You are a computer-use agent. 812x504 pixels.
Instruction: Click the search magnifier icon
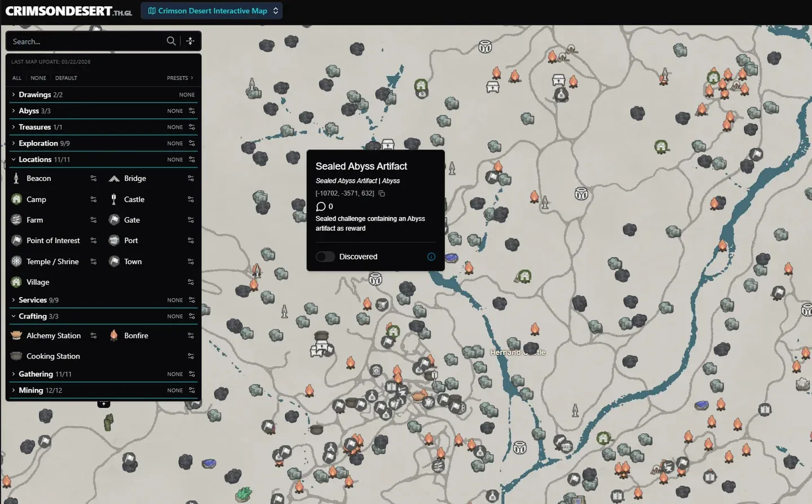pyautogui.click(x=171, y=41)
